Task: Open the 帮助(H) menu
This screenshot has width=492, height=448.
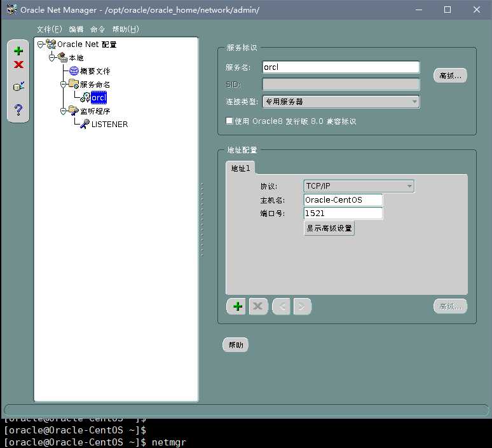Action: click(125, 29)
